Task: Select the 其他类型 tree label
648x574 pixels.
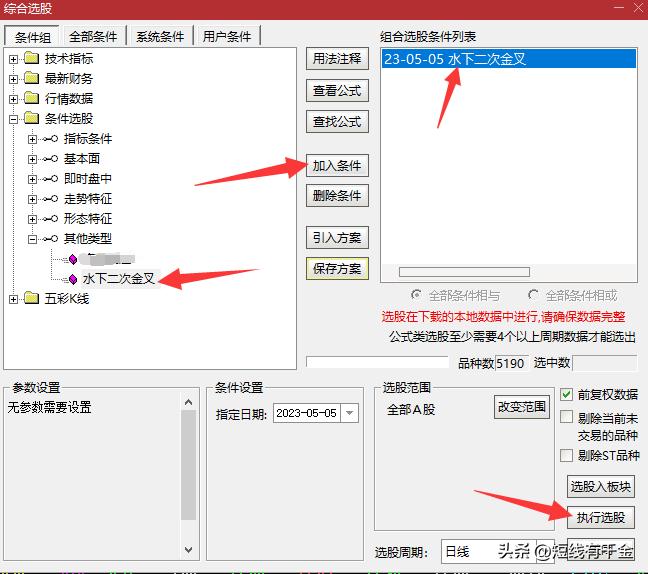Action: [88, 238]
